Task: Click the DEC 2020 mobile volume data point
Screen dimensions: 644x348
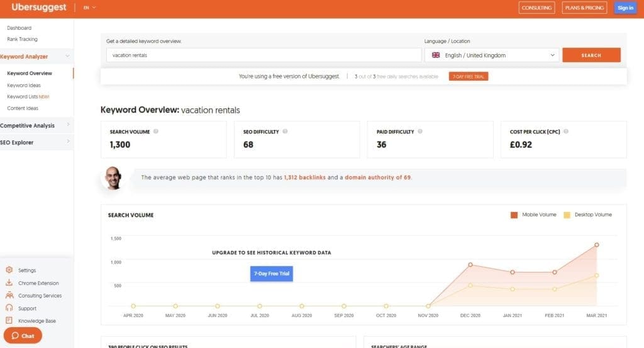Action: (470, 264)
